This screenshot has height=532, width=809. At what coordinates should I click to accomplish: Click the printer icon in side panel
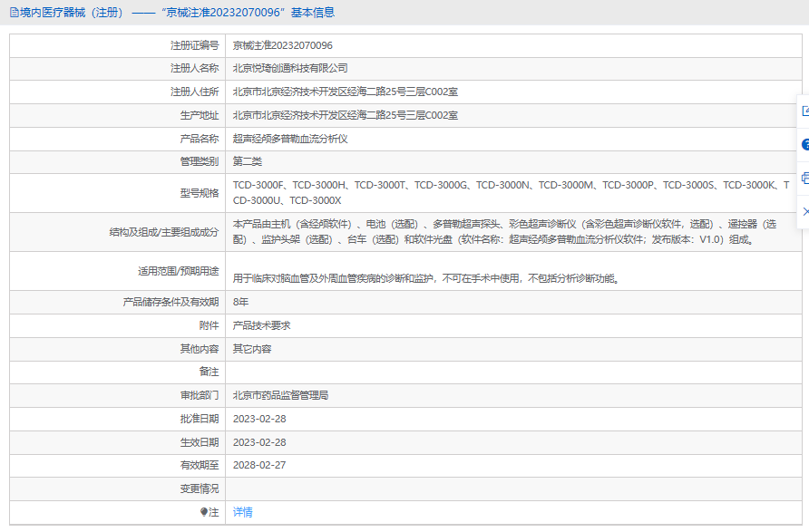(x=805, y=179)
